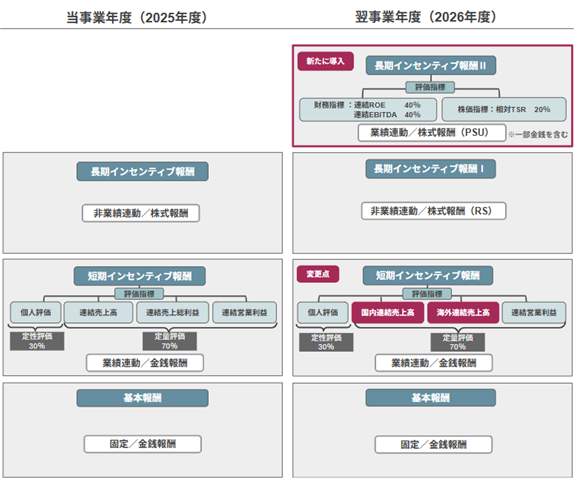Click the 業績連動／株式報酬（PSU）box
The height and width of the screenshot is (479, 574).
(x=432, y=133)
